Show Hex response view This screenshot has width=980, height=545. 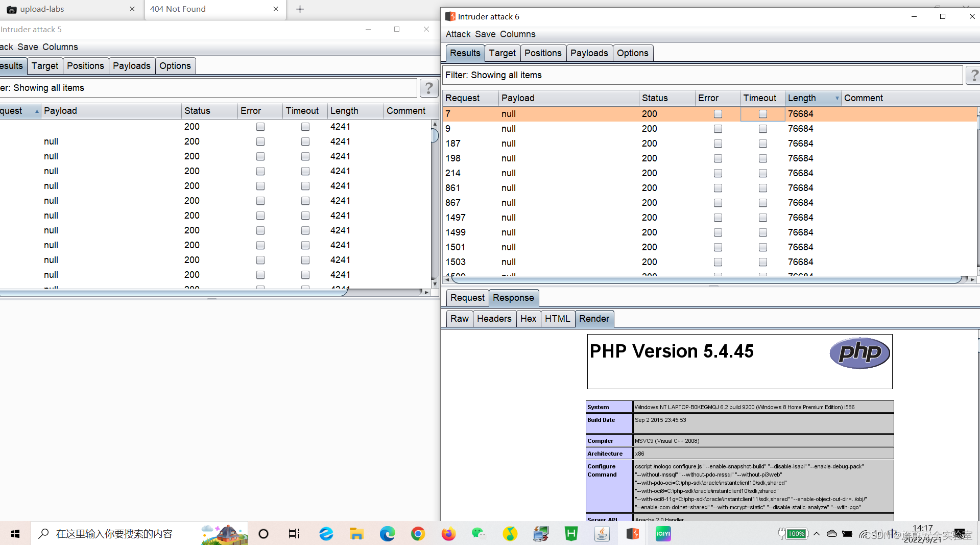[x=528, y=319]
